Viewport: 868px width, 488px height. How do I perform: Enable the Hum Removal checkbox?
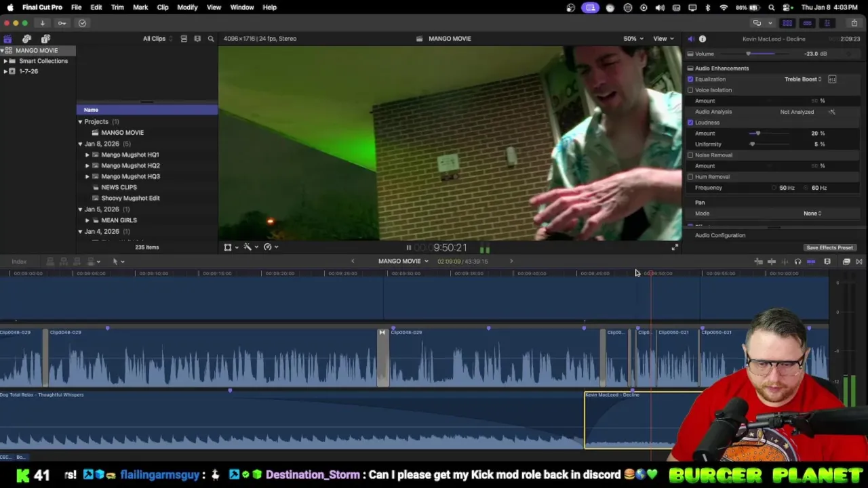690,177
